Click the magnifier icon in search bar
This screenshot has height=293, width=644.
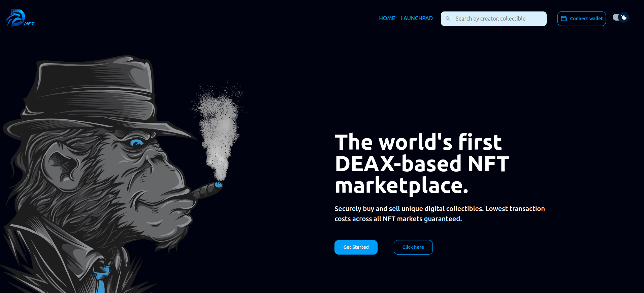(448, 19)
